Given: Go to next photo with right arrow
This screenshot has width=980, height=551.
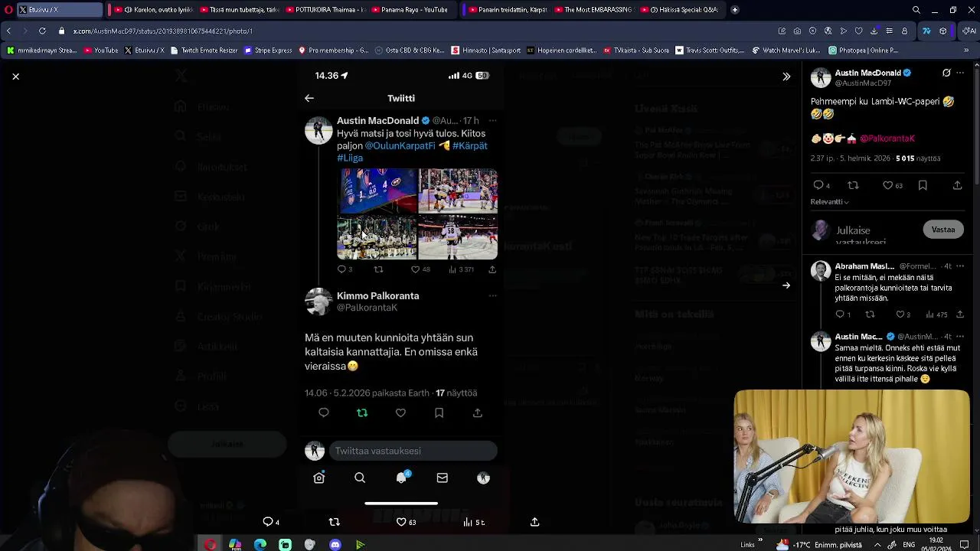Looking at the screenshot, I should point(786,285).
